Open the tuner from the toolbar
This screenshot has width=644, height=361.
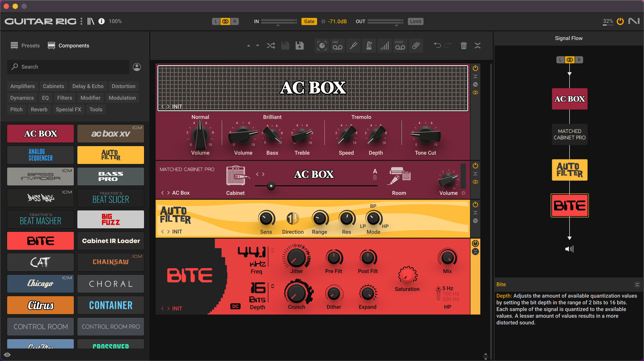tap(353, 46)
